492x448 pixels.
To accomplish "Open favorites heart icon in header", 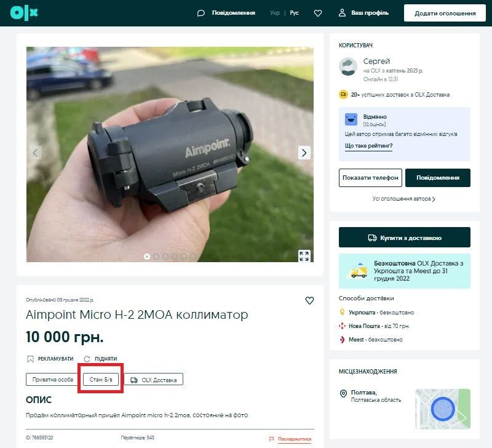I will (318, 13).
